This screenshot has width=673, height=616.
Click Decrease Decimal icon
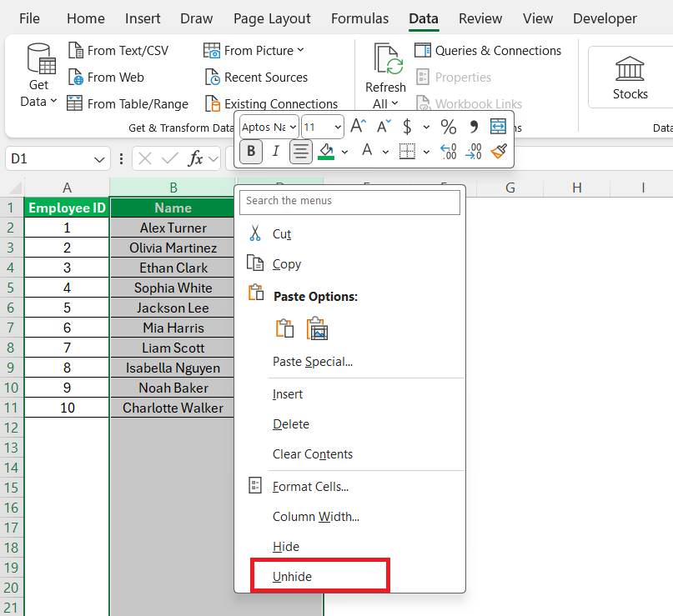pyautogui.click(x=474, y=152)
